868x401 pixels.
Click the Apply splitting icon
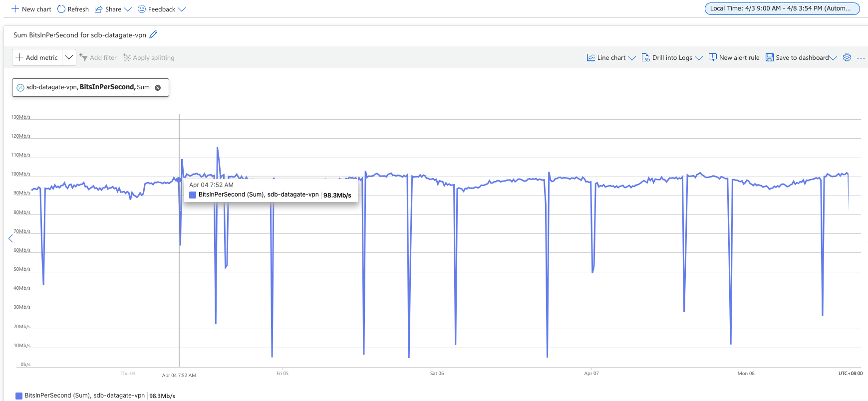[x=127, y=57]
